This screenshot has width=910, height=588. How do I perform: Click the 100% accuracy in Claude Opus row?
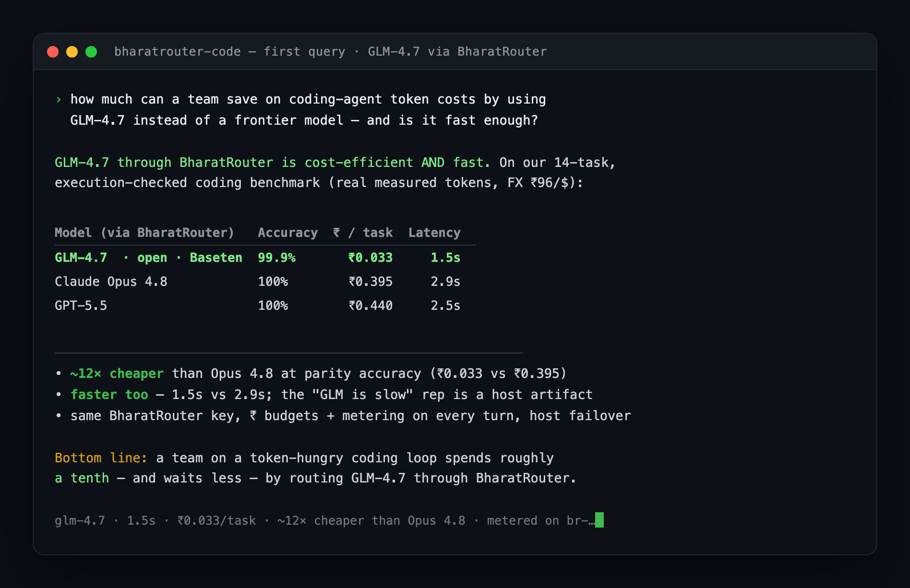(273, 282)
